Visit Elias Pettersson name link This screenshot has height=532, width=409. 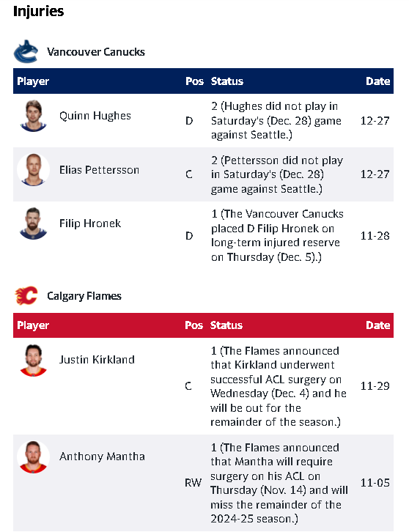click(x=99, y=170)
